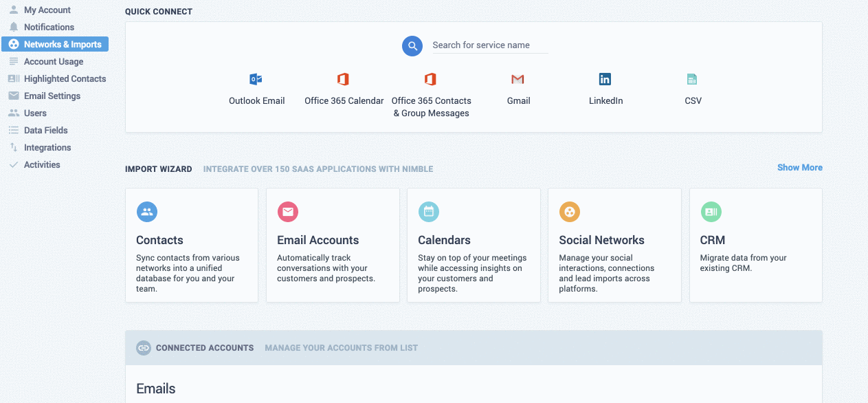Open the Account Usage page
868x403 pixels.
pos(54,61)
